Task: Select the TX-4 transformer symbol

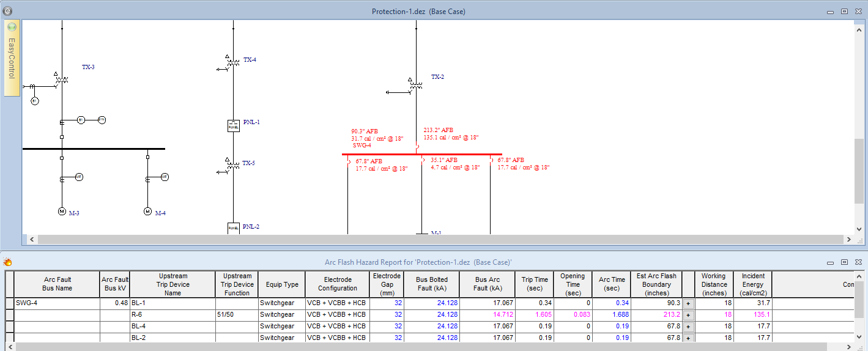Action: coord(232,62)
